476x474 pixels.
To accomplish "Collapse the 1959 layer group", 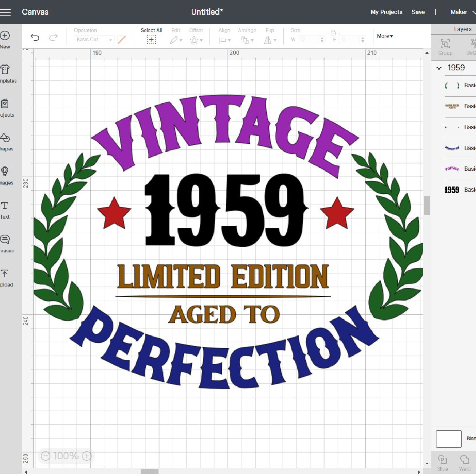I will (x=439, y=68).
